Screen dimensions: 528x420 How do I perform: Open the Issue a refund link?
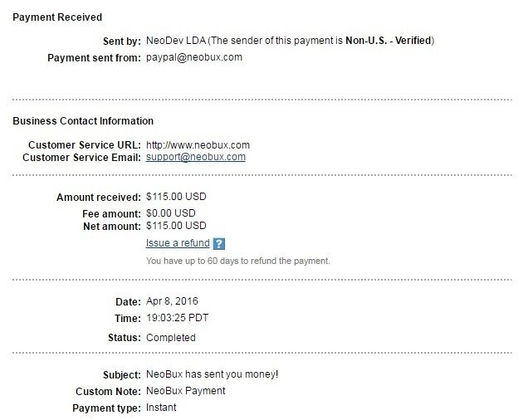(x=178, y=243)
